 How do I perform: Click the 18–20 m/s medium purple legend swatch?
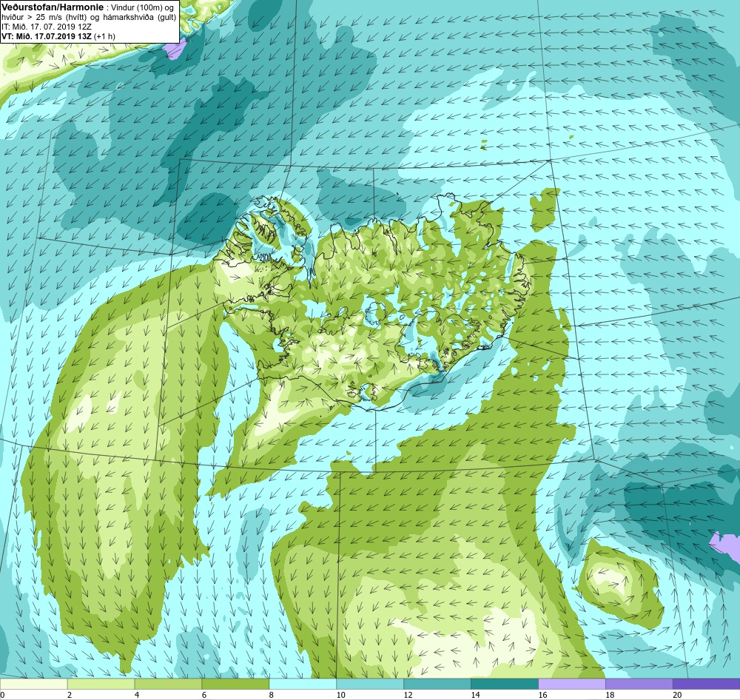coord(639,684)
